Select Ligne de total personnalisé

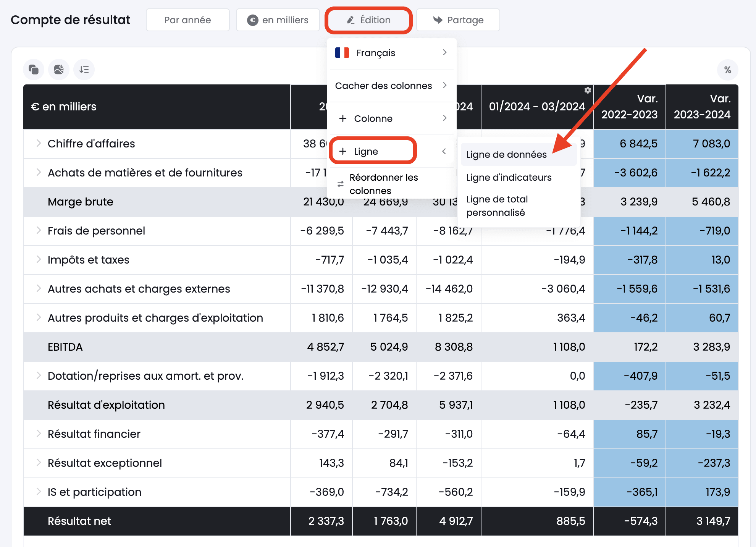(x=519, y=206)
